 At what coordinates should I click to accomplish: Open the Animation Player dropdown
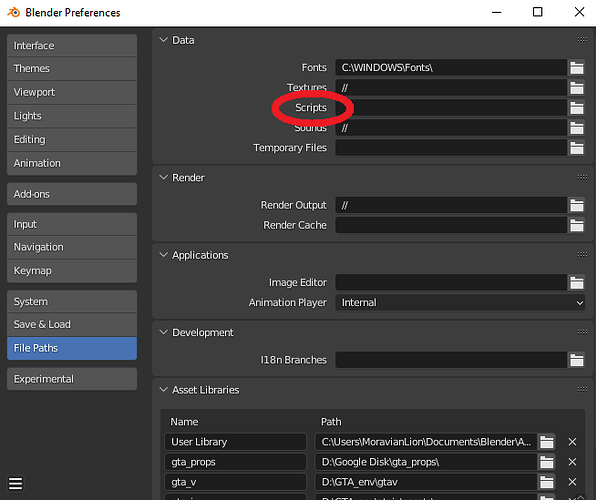click(460, 303)
